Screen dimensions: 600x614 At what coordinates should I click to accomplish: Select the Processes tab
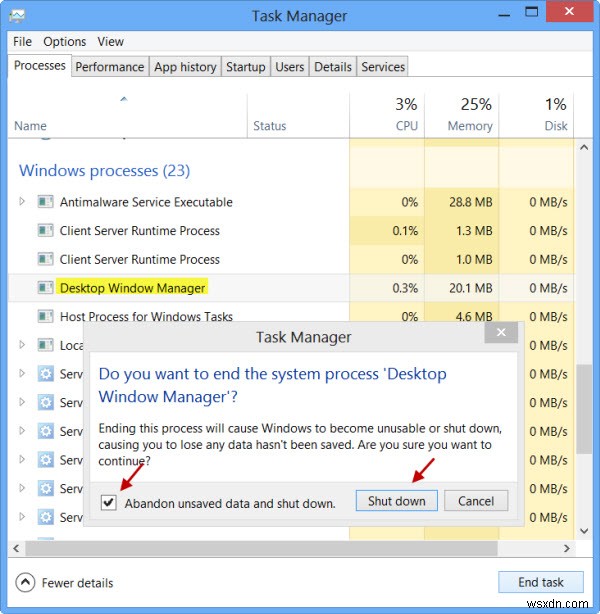[40, 65]
